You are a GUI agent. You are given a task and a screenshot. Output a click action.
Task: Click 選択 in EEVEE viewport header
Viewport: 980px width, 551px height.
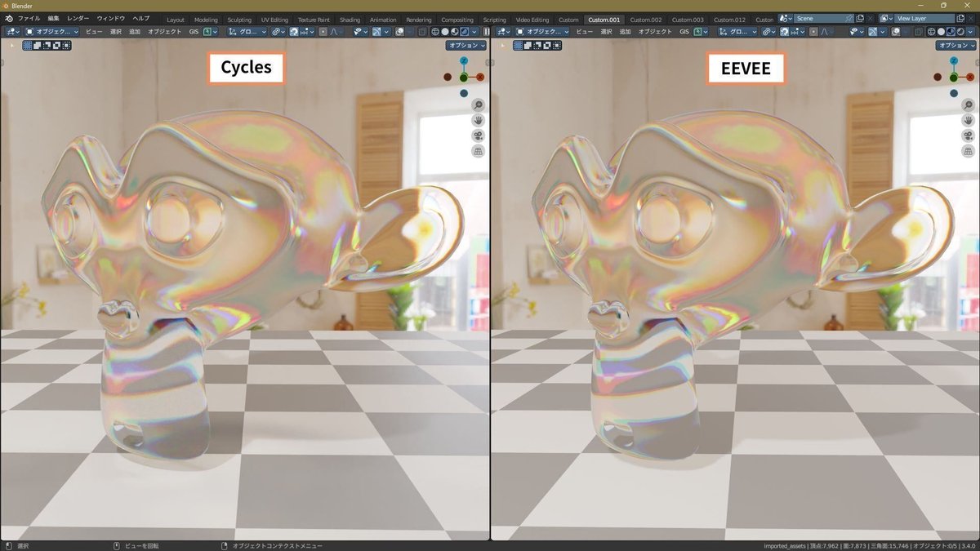click(x=605, y=32)
